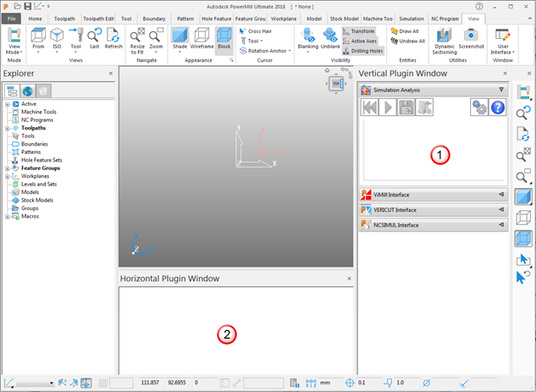Click the mm units field
This screenshot has height=392, width=536.
[x=330, y=383]
